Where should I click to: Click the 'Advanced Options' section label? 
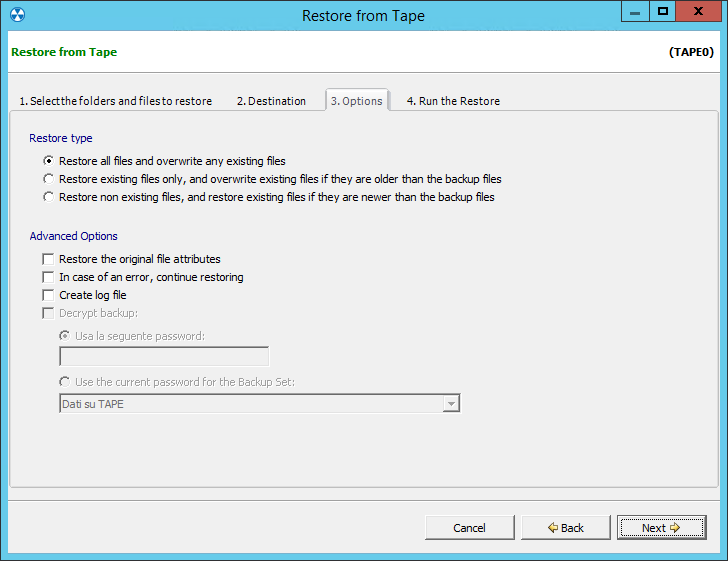click(x=73, y=236)
